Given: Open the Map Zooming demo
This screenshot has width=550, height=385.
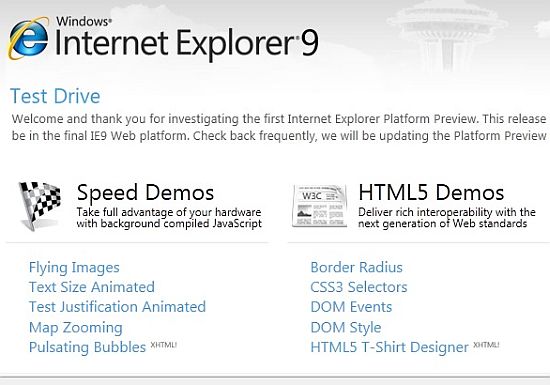Looking at the screenshot, I should [x=75, y=327].
